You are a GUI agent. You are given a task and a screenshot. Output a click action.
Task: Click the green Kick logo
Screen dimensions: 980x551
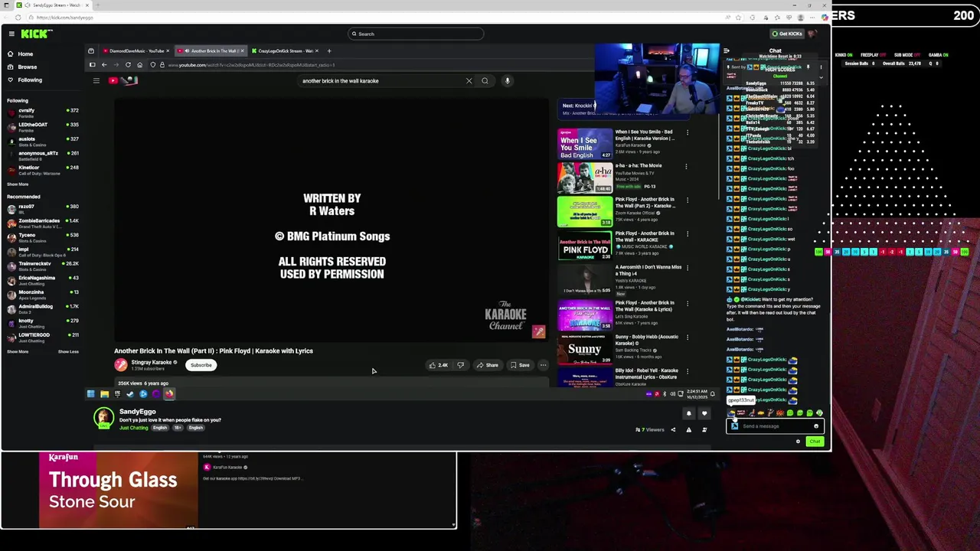37,34
